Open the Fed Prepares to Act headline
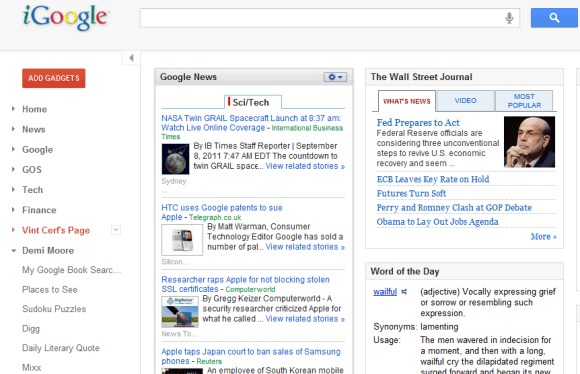This screenshot has width=580, height=374. [x=418, y=123]
